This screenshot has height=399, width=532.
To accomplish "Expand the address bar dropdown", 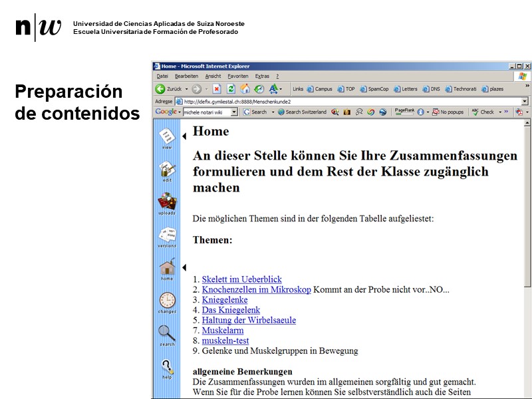I will tap(525, 101).
